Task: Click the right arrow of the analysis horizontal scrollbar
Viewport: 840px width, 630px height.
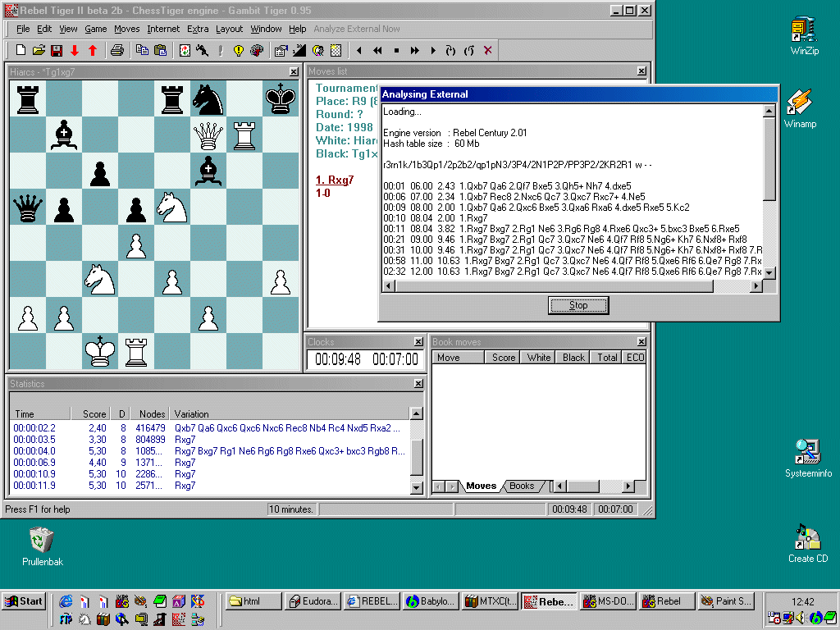Action: (x=756, y=286)
